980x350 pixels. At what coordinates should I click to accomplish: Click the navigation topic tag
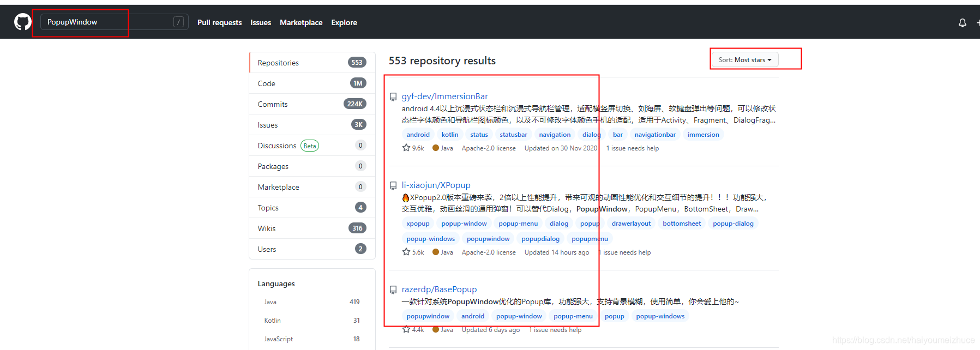[555, 135]
